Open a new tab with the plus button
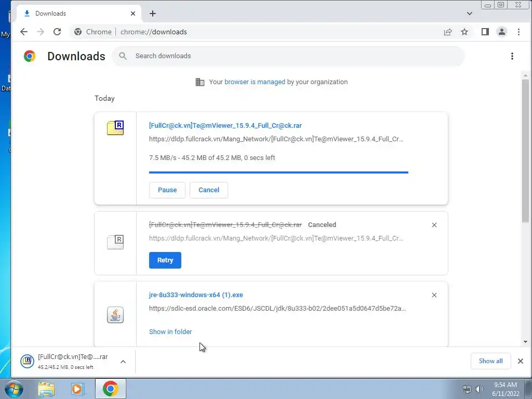532x399 pixels. pos(153,14)
